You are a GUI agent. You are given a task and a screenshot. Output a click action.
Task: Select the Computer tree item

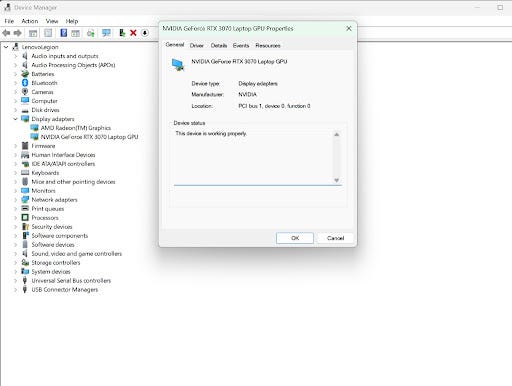[44, 101]
